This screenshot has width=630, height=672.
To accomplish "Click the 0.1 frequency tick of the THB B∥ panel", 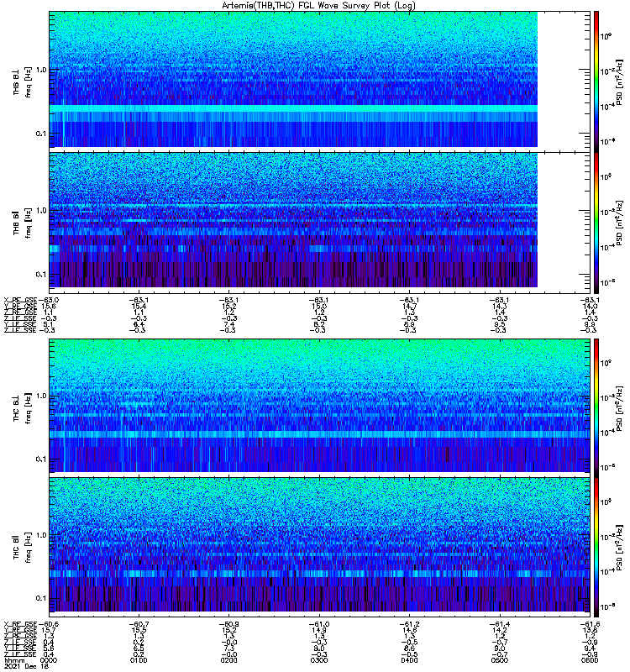I will (x=41, y=275).
